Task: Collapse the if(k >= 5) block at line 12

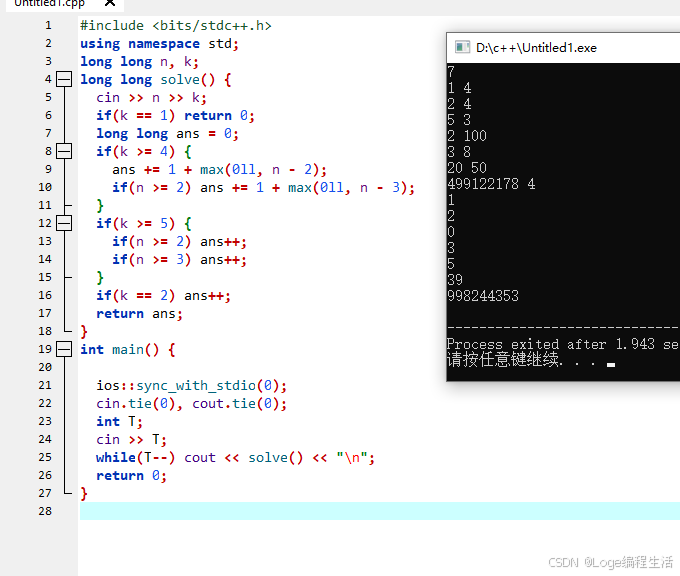Action: [64, 223]
